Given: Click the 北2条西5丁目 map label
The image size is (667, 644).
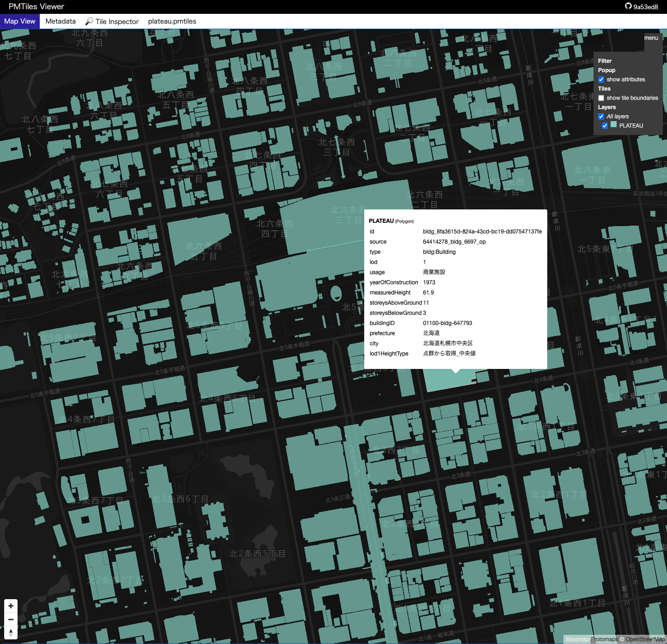Looking at the screenshot, I should [x=257, y=554].
